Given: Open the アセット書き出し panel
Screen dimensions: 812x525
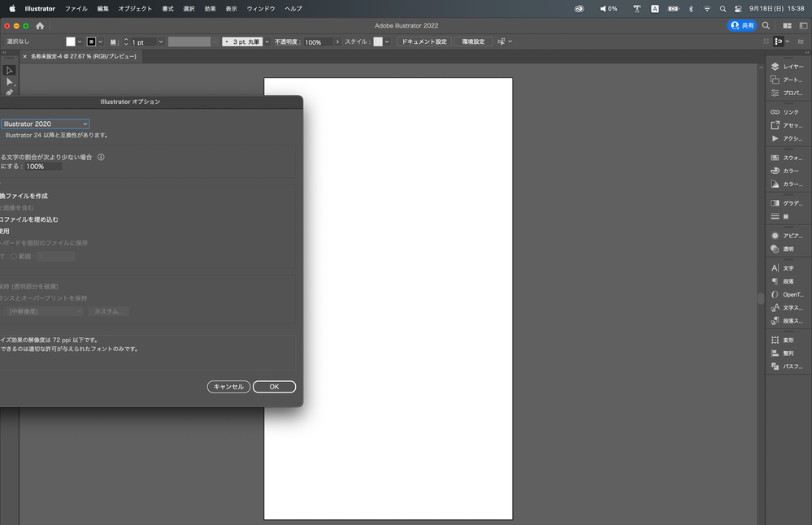Looking at the screenshot, I should (x=787, y=125).
